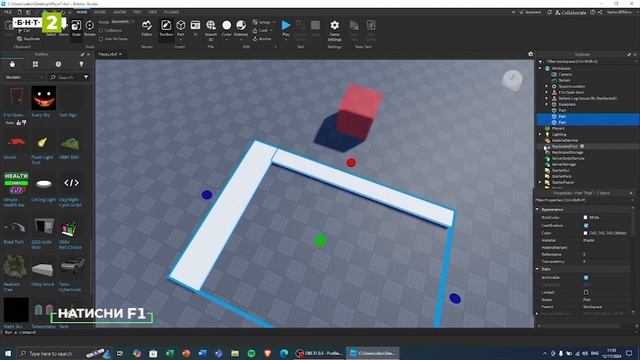
Task: Switch to OBS in the taskbar
Action: click(x=320, y=353)
